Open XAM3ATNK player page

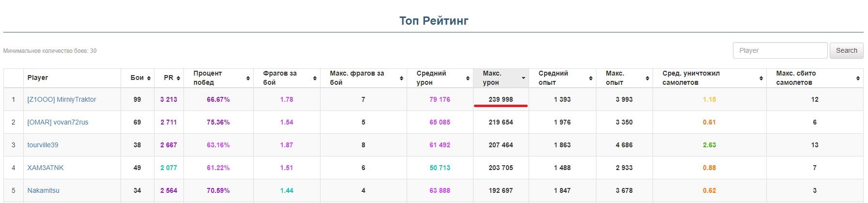[46, 168]
